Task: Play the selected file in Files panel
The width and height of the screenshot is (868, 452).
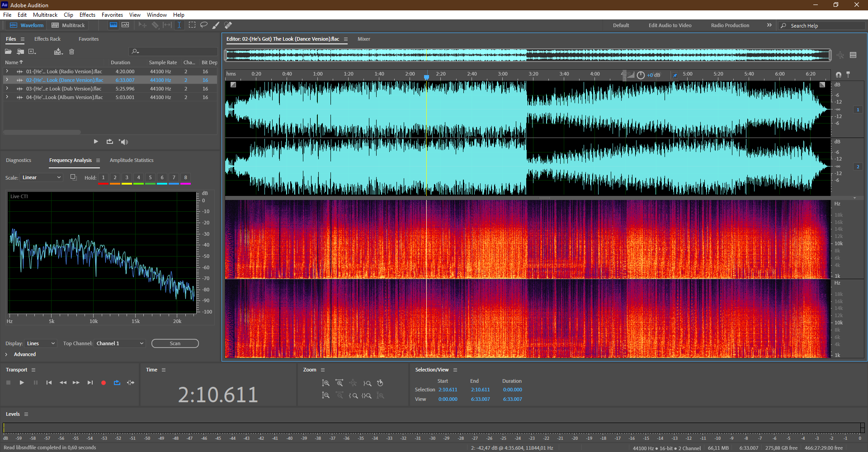Action: (x=96, y=142)
